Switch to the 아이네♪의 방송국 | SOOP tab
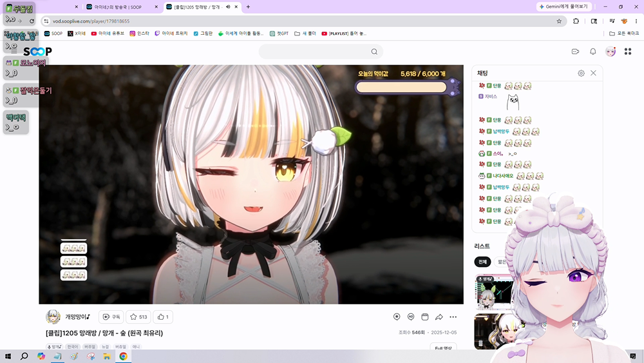 (x=118, y=7)
